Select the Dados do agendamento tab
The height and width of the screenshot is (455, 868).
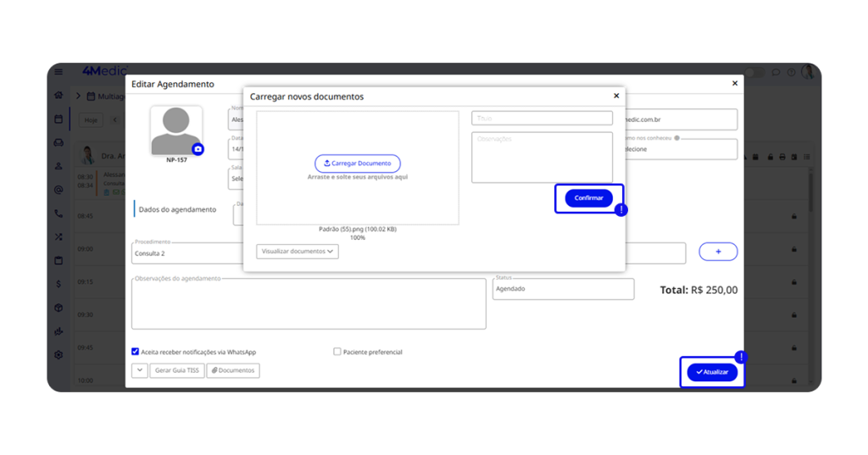177,209
